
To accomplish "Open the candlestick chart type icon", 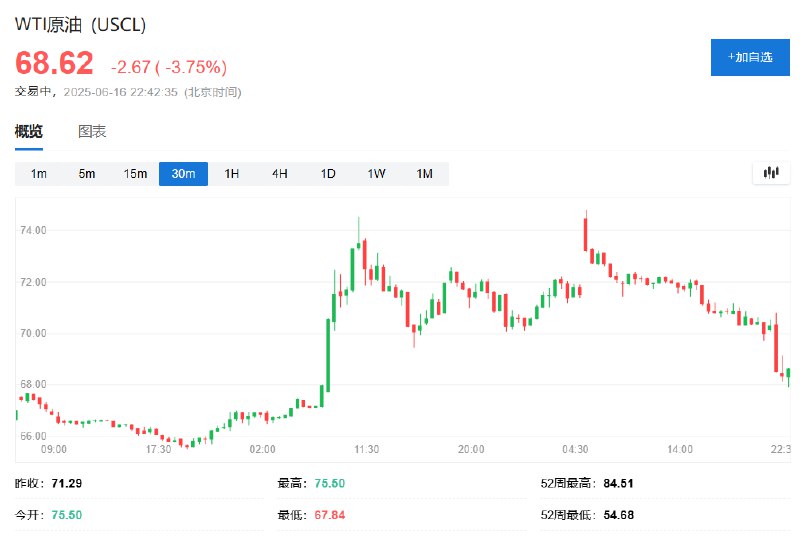I will 771,173.
